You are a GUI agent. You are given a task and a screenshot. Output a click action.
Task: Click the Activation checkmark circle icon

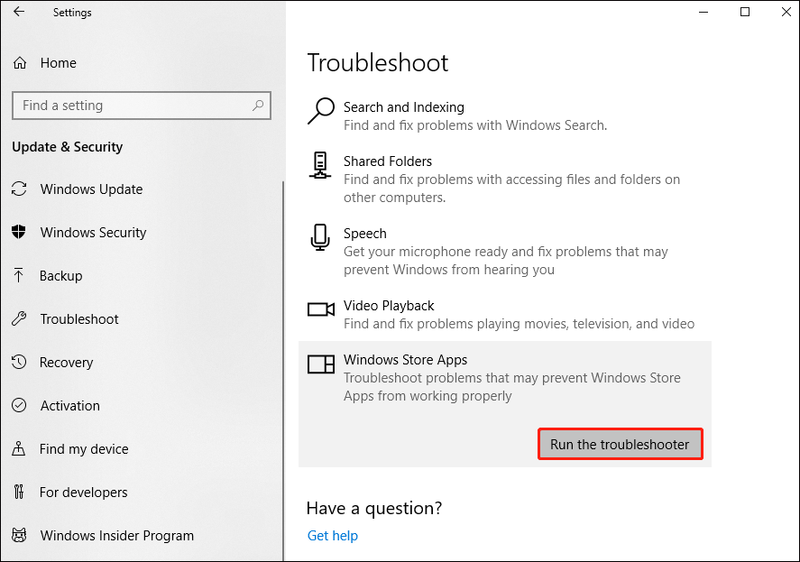click(x=19, y=405)
